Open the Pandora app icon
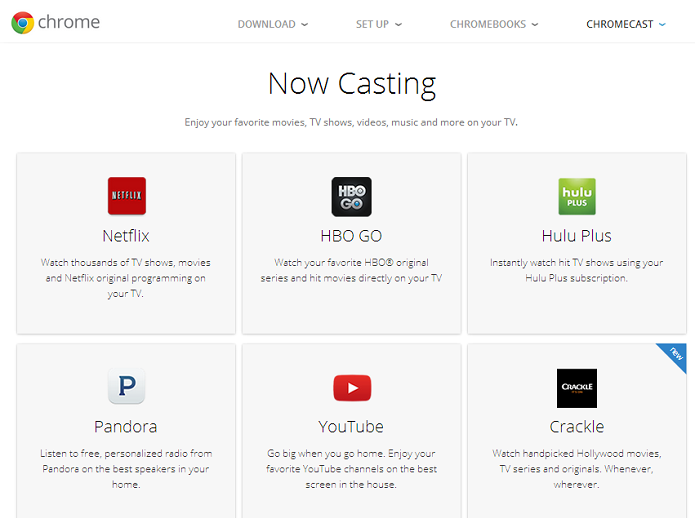Image resolution: width=695 pixels, height=518 pixels. [127, 386]
